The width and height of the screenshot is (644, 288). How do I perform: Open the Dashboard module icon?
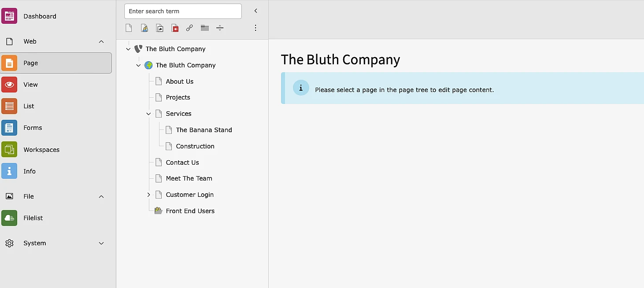click(9, 16)
